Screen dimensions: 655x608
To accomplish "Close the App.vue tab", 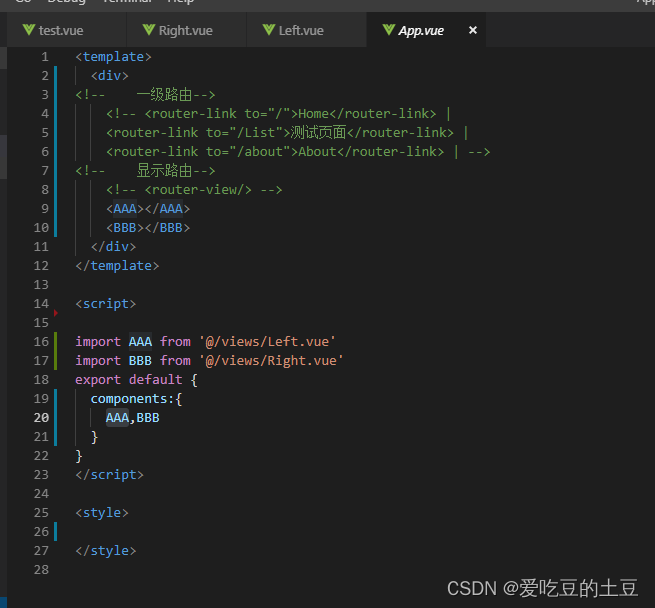I will [472, 30].
